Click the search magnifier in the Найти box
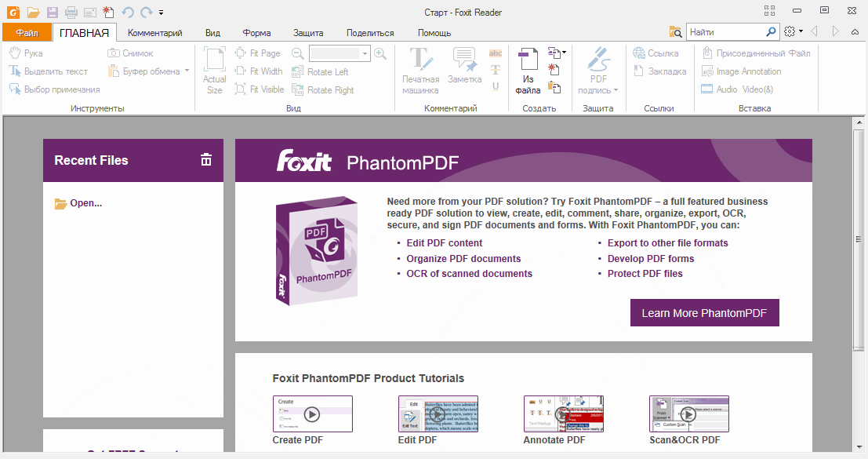The width and height of the screenshot is (868, 459). [771, 32]
